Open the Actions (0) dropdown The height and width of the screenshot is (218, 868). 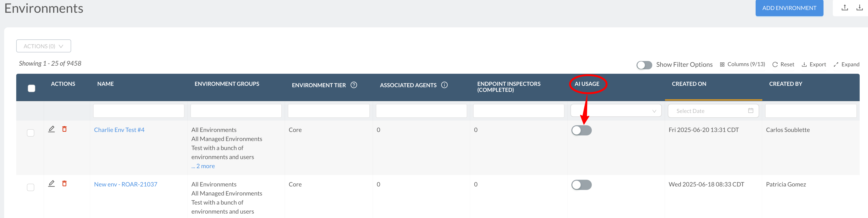point(44,46)
